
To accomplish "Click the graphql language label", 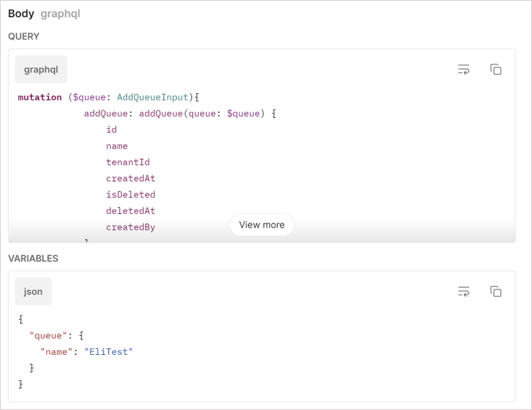I will pos(41,69).
